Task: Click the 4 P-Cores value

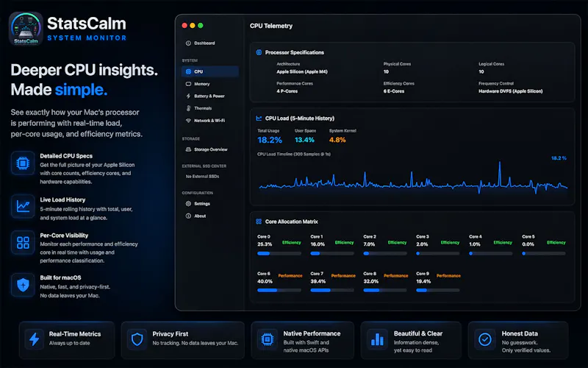Action: coord(287,91)
